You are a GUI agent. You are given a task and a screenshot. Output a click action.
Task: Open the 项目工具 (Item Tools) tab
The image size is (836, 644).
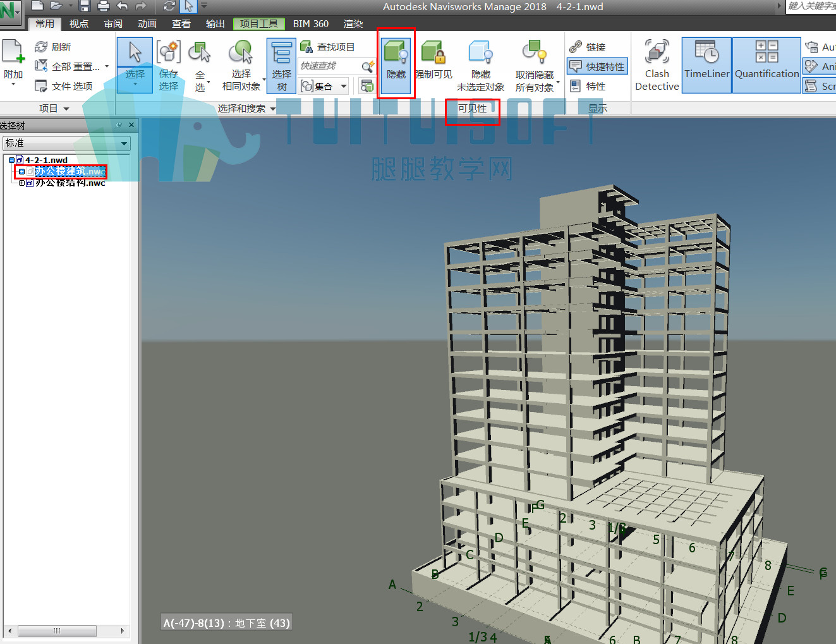pos(258,24)
